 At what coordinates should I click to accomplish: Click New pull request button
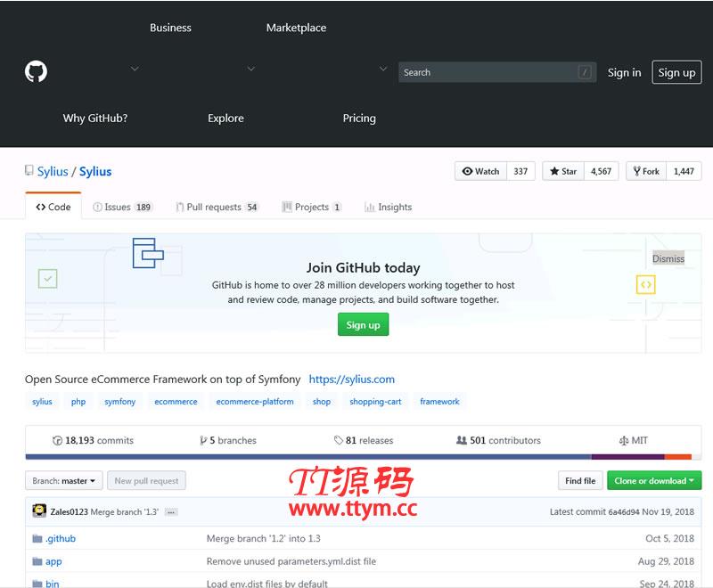(146, 481)
